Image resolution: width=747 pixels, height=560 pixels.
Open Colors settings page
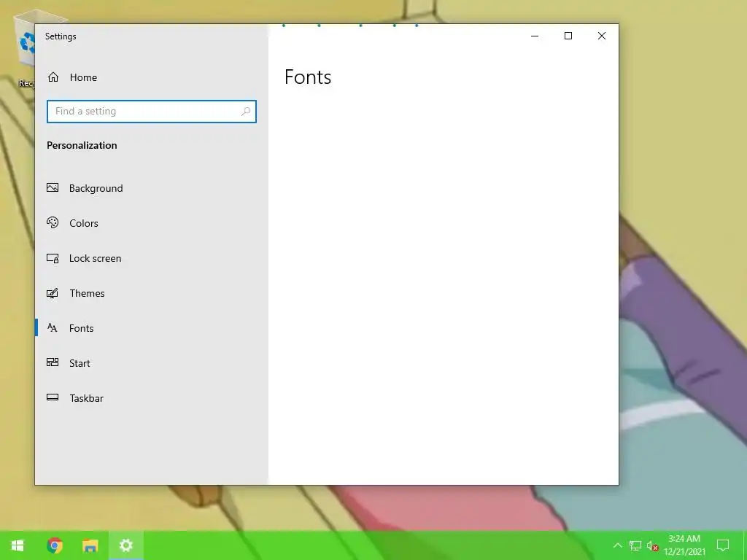point(152,223)
